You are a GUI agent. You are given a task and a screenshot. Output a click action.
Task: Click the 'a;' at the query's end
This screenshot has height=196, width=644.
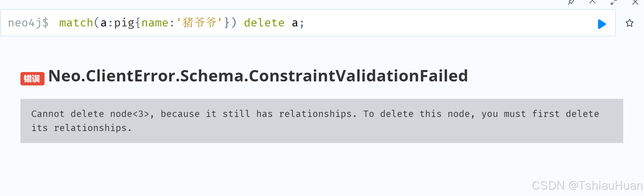(x=298, y=23)
